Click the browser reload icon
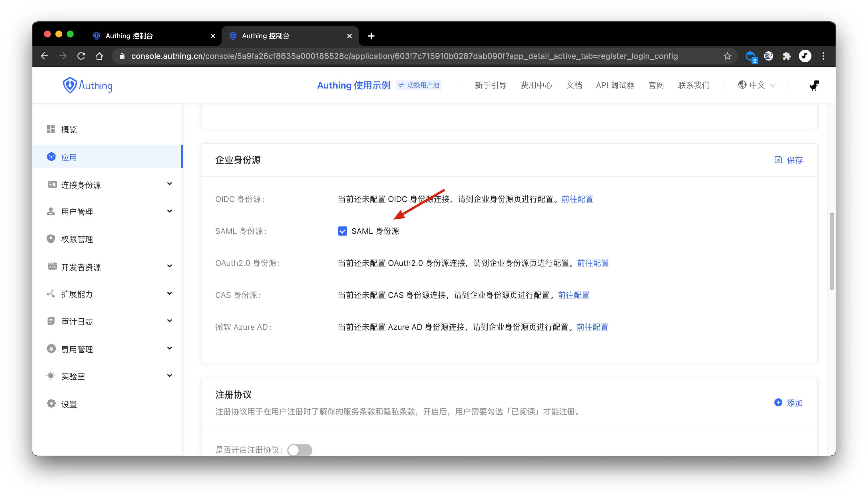The image size is (868, 498). coord(81,56)
